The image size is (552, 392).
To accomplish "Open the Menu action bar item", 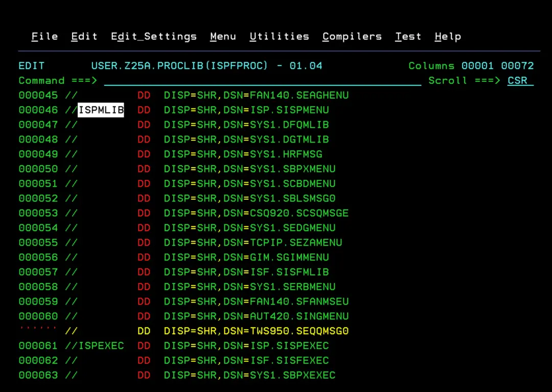I will pos(223,37).
